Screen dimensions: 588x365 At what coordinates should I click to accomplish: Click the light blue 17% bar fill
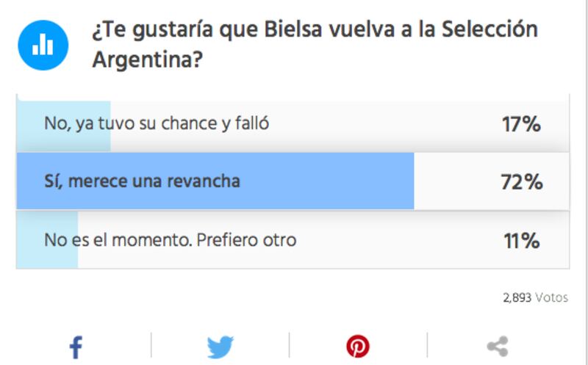[64, 126]
